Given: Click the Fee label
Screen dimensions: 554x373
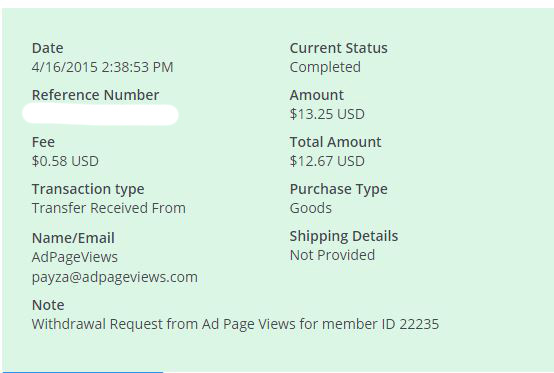Looking at the screenshot, I should [43, 142].
